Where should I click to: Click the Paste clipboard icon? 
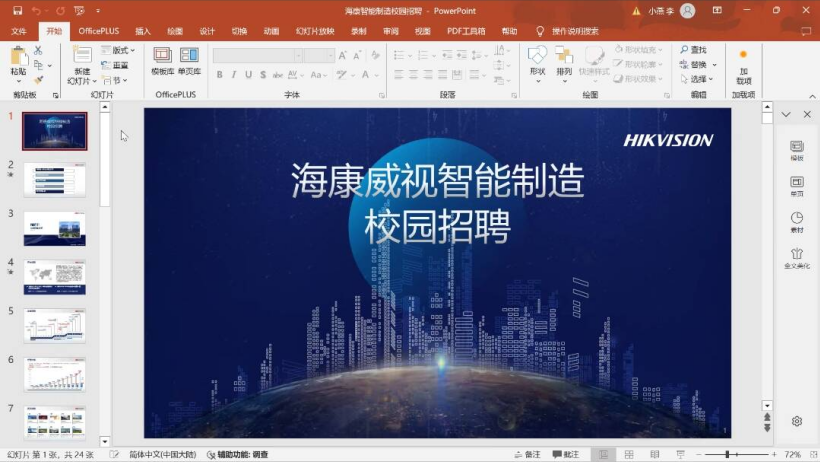click(18, 58)
